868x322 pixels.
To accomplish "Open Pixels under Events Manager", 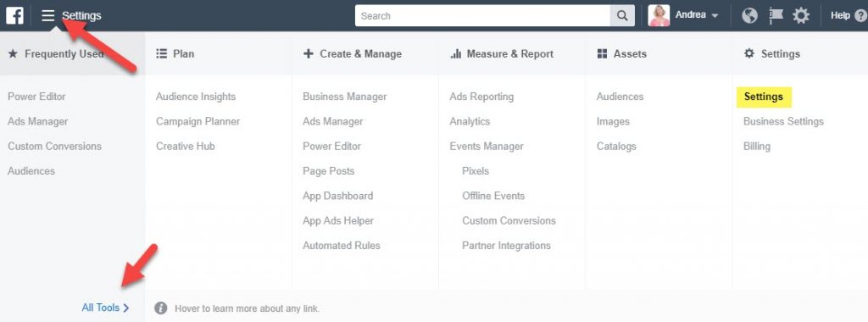I will pyautogui.click(x=476, y=171).
